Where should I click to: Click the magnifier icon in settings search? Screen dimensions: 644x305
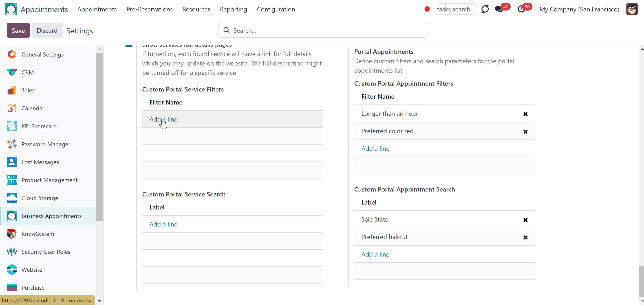coord(227,30)
